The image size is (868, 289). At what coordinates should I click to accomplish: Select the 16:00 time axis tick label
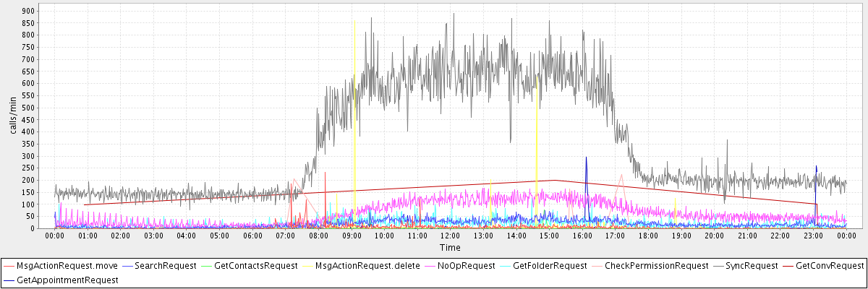point(582,236)
